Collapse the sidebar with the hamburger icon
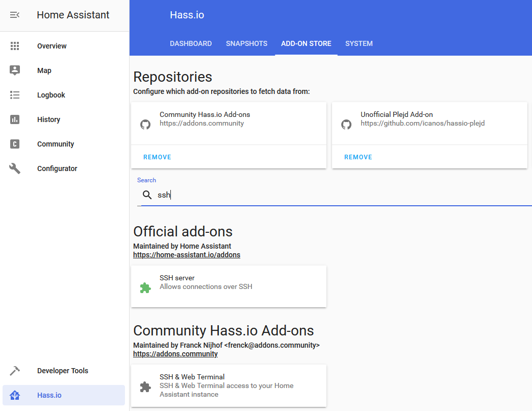This screenshot has height=411, width=532. click(x=15, y=15)
